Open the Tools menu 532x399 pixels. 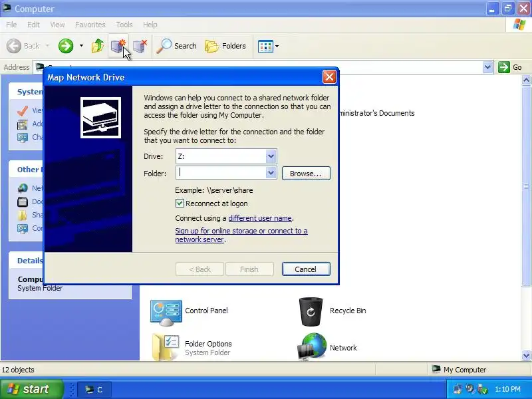124,25
